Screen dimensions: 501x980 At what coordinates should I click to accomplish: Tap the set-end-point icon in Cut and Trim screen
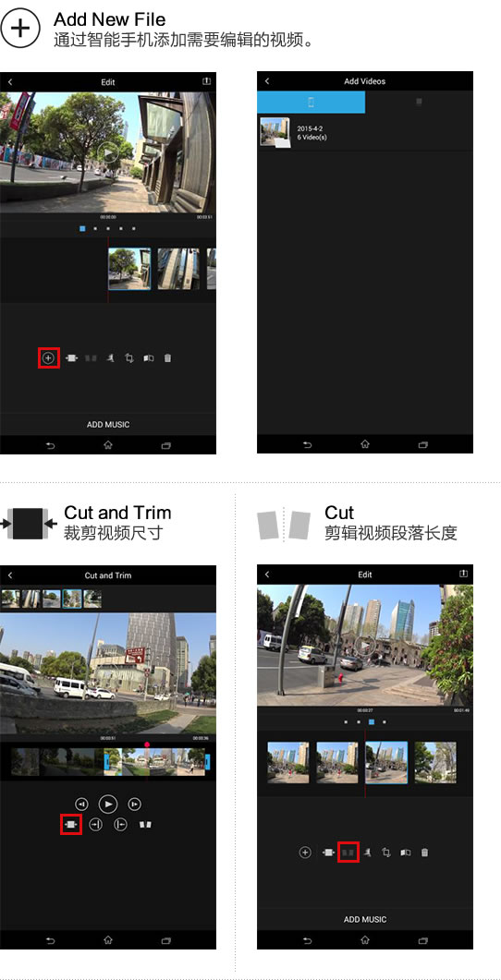[95, 825]
